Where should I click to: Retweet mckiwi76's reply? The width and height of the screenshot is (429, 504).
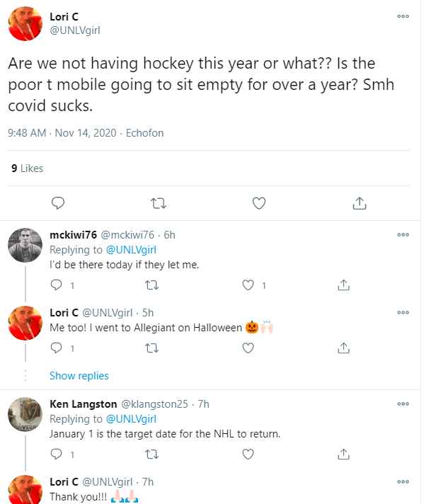[x=152, y=285]
